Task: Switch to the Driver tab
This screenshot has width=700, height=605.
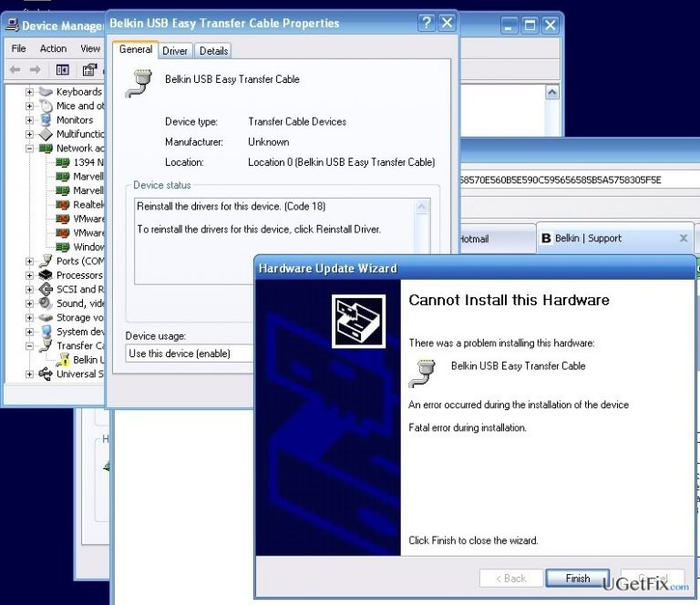Action: [175, 51]
